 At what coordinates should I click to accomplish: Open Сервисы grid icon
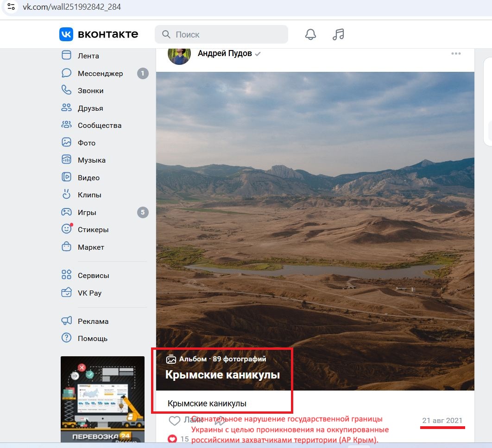(67, 275)
